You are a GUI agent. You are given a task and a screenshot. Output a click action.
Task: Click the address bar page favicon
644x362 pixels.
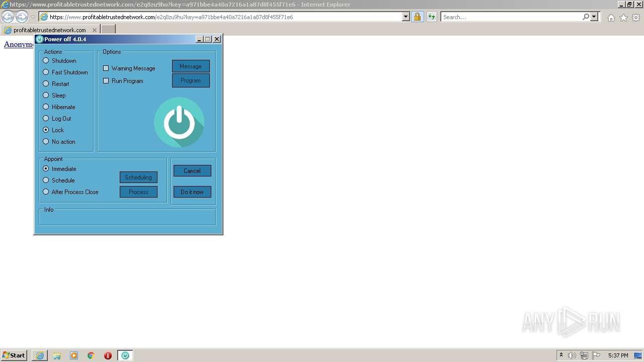44,17
